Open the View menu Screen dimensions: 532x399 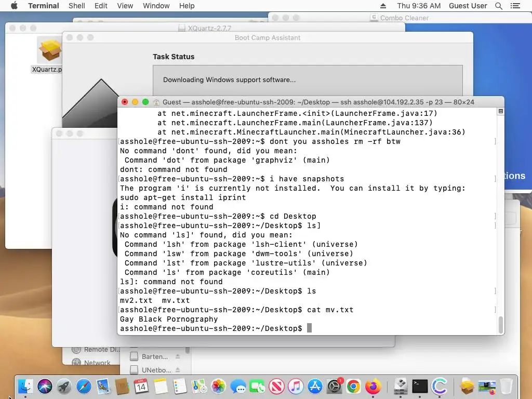click(125, 6)
